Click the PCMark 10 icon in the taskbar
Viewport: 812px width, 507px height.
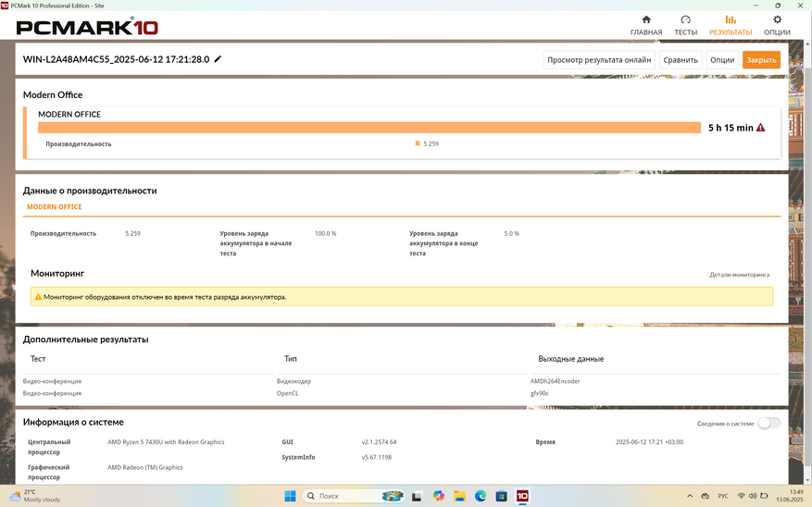pos(522,496)
